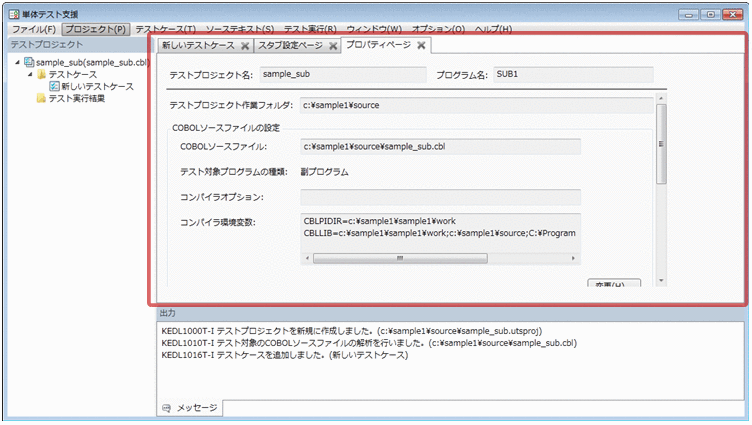Screen dimensions: 752x425
Task: Click the KEDL1016T-I output message line
Action: (x=284, y=355)
